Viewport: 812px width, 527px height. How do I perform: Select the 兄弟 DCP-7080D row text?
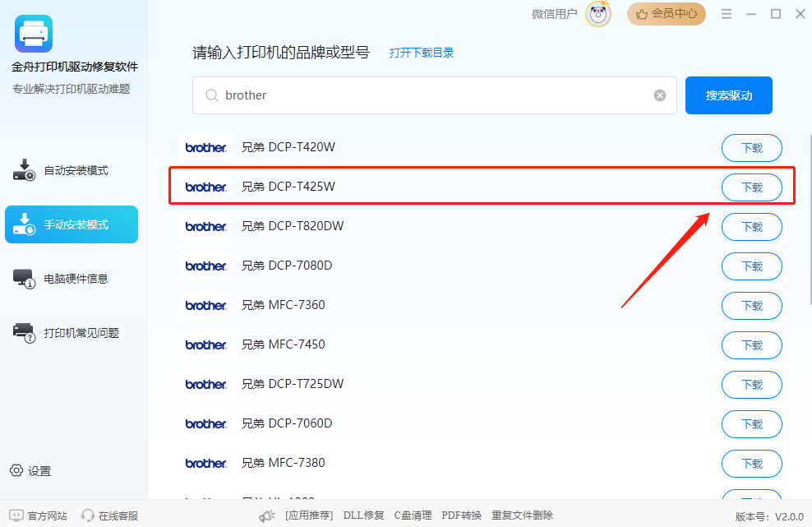287,266
